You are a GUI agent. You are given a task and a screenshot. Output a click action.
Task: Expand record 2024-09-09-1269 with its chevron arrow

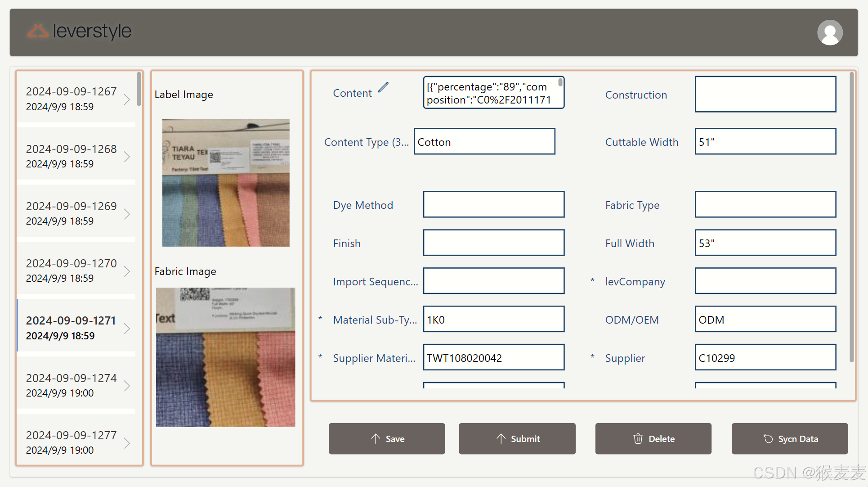click(x=127, y=214)
